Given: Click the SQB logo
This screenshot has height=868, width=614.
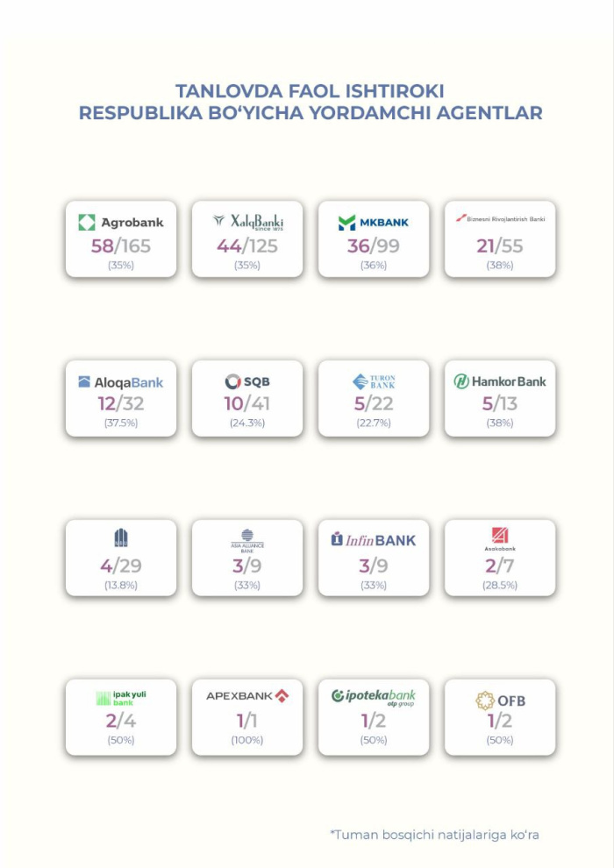Looking at the screenshot, I should pos(247,381).
